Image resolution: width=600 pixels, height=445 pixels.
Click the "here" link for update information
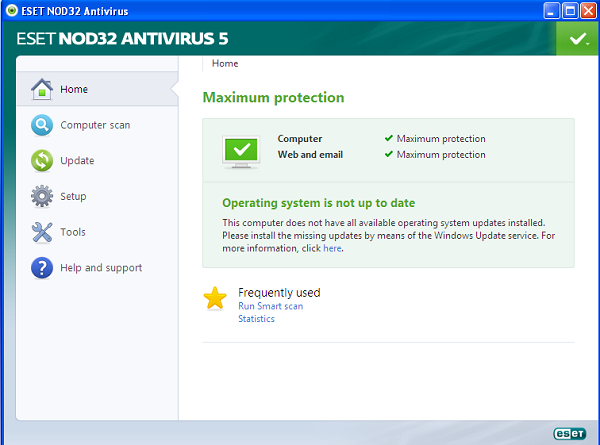click(x=332, y=248)
